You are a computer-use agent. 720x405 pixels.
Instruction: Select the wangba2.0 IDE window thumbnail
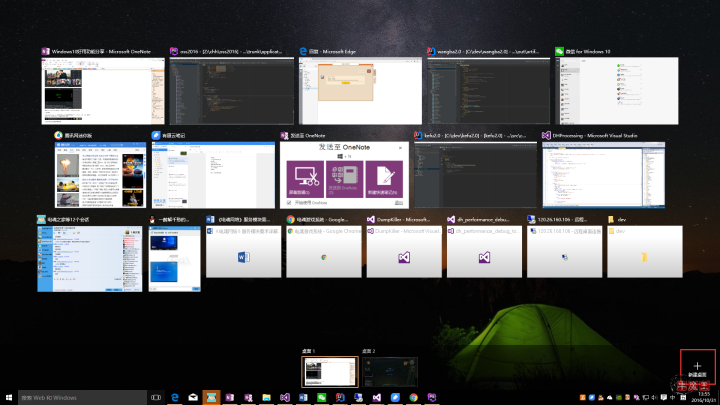[489, 90]
